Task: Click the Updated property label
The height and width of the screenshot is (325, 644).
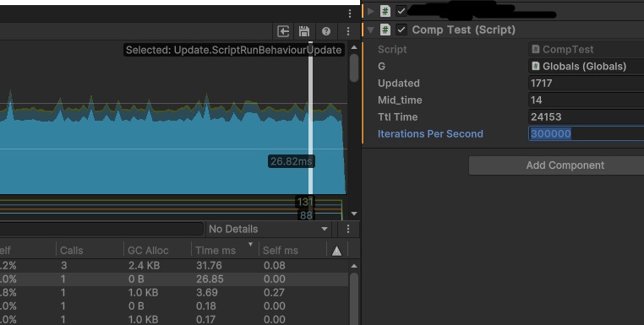Action: pos(398,84)
